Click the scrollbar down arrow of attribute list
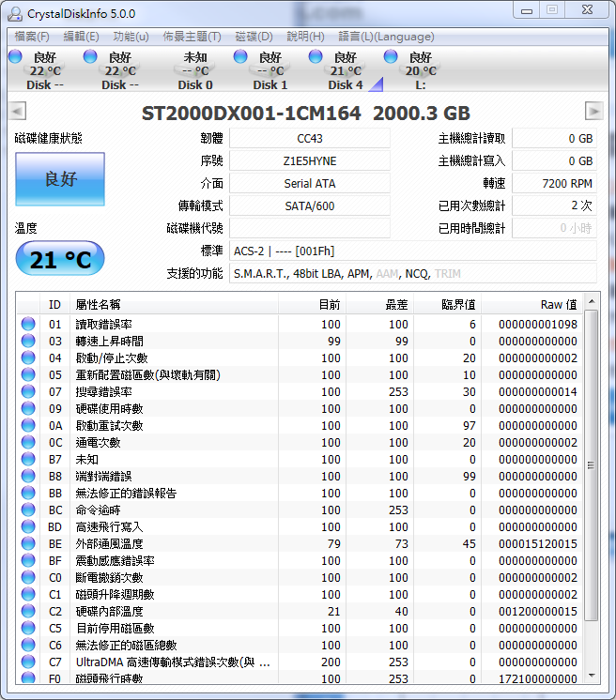This screenshot has width=616, height=700. pos(592,676)
